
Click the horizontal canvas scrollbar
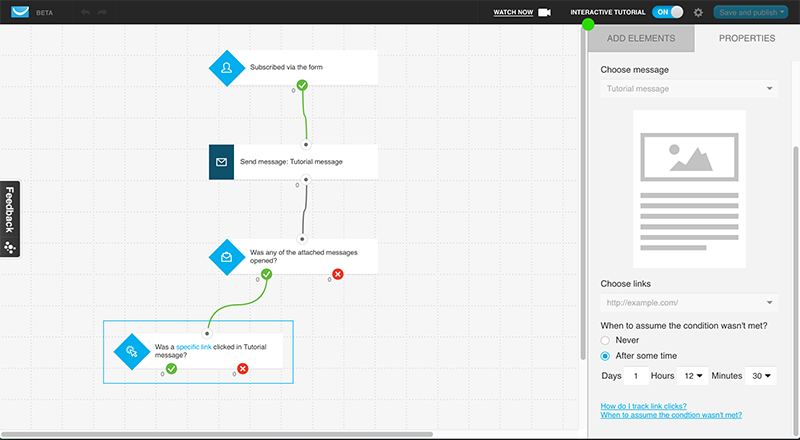pyautogui.click(x=217, y=434)
